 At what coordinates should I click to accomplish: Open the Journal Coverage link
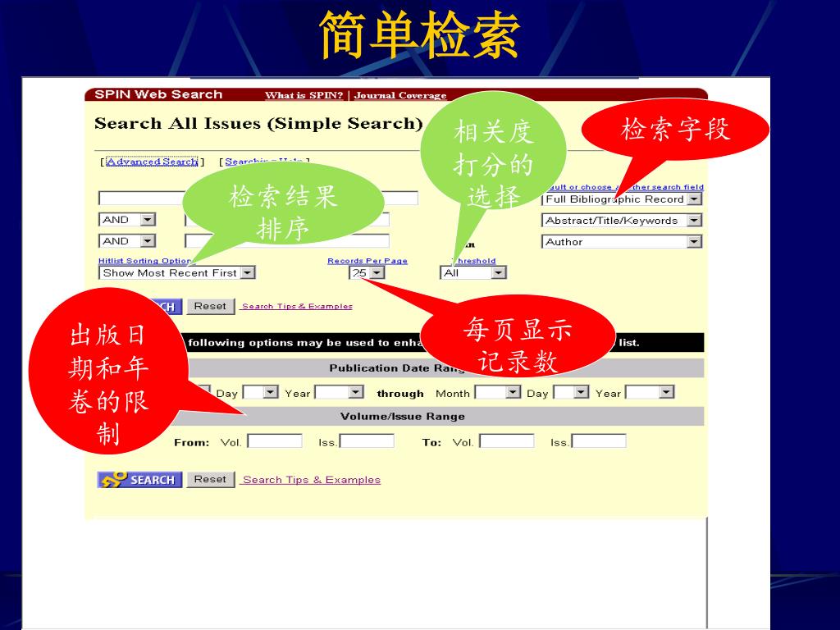pos(399,95)
